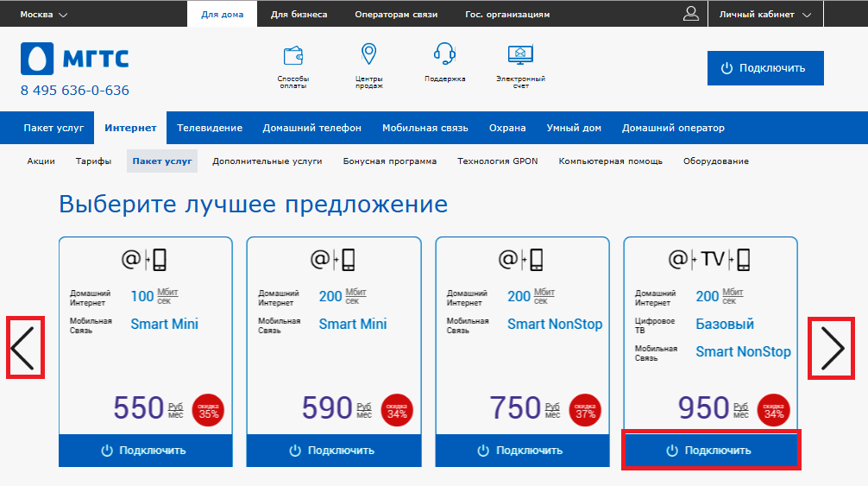Viewport: 868px width, 486px height.
Task: Click Подключить on the 750 rub card
Action: (522, 451)
